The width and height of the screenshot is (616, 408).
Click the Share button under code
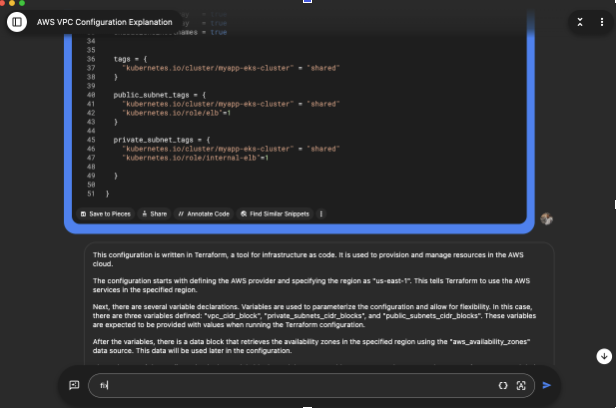[154, 213]
